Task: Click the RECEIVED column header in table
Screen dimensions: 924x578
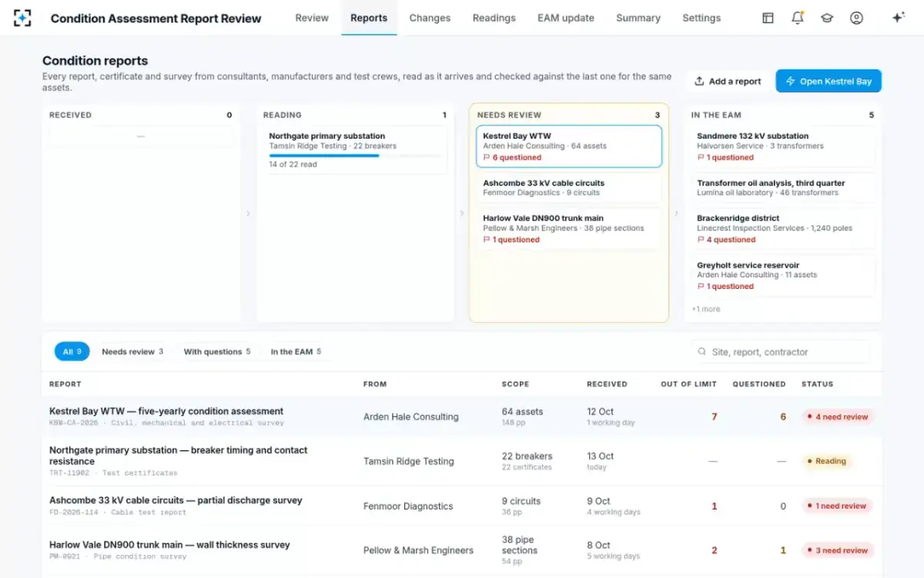Action: point(607,384)
